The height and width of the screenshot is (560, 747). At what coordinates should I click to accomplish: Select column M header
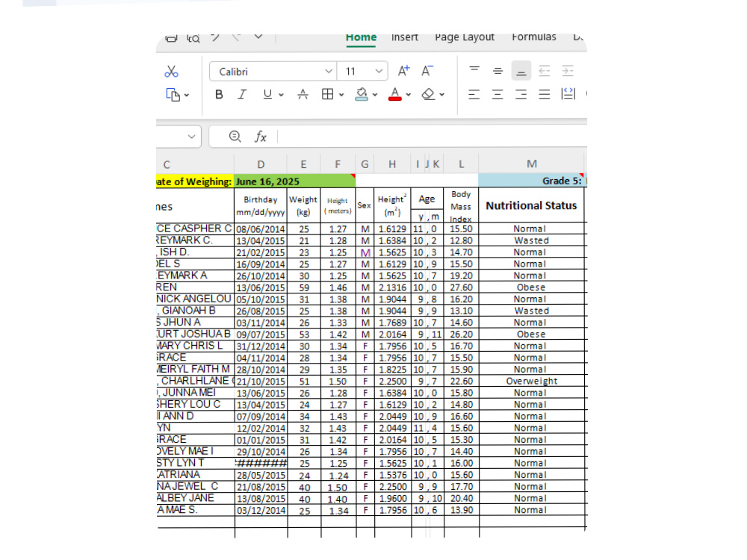coord(532,164)
